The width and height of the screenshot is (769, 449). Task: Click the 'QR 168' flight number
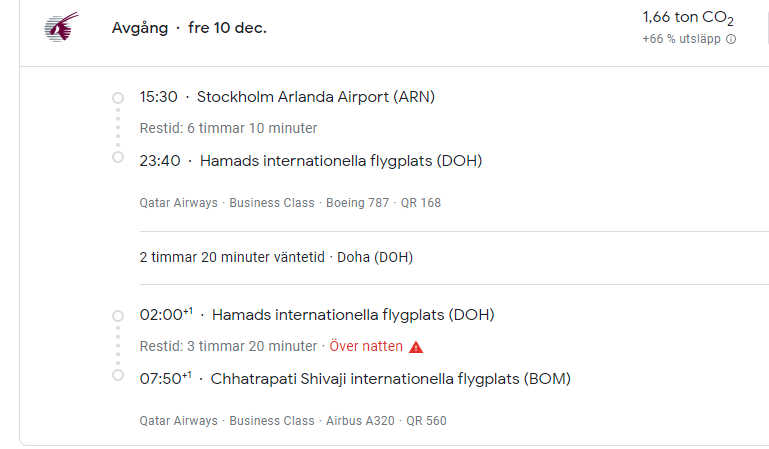point(421,203)
